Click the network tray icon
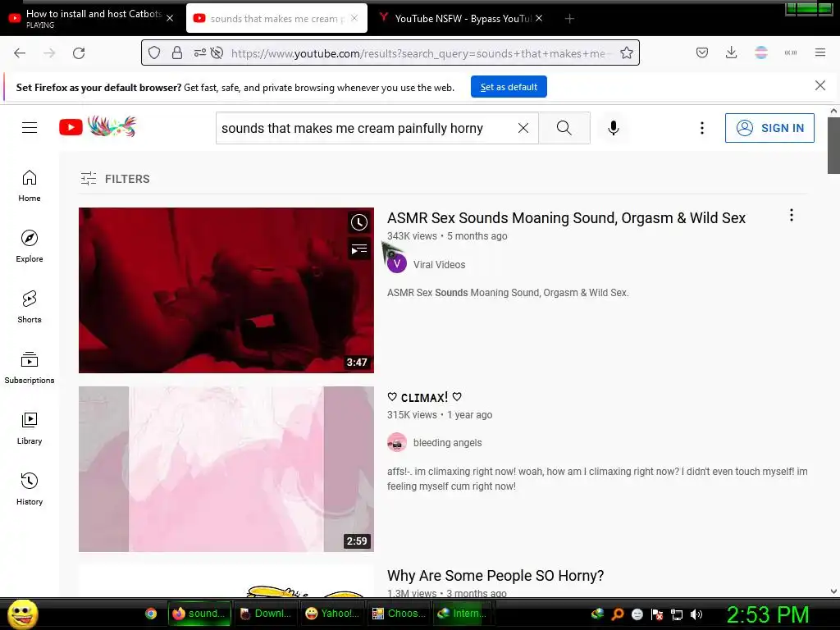Image resolution: width=840 pixels, height=630 pixels. coord(677,614)
